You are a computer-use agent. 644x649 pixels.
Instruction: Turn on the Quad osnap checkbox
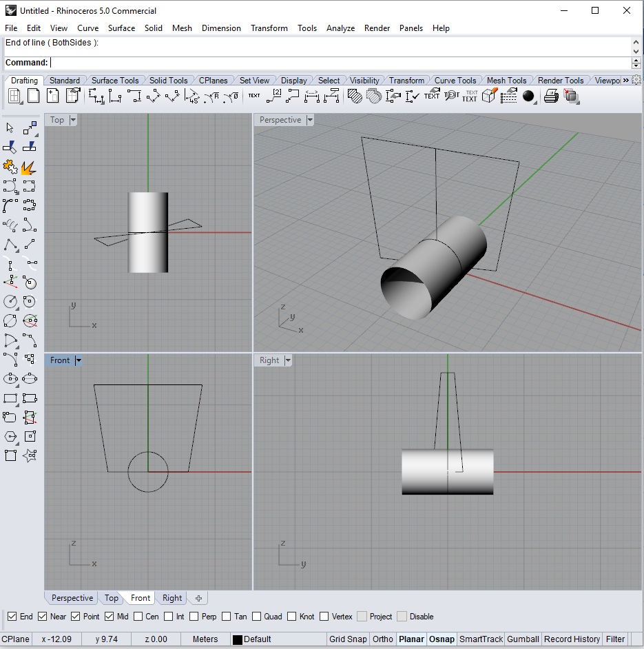(257, 617)
